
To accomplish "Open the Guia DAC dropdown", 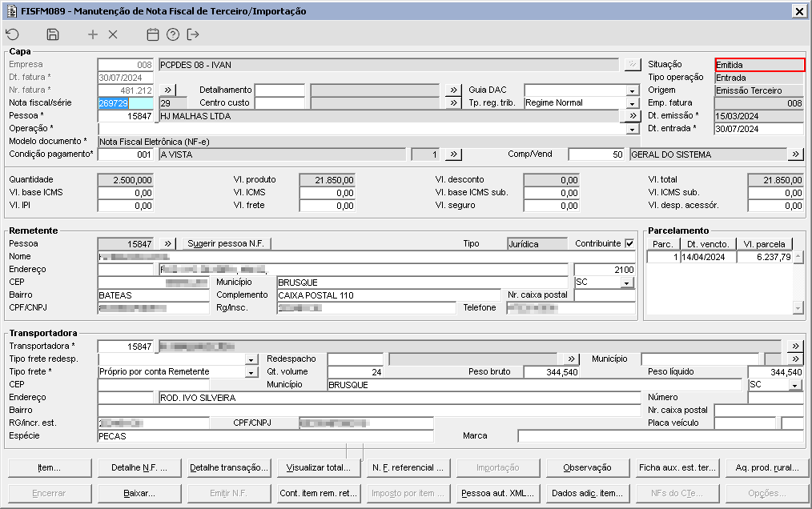I will click(633, 90).
